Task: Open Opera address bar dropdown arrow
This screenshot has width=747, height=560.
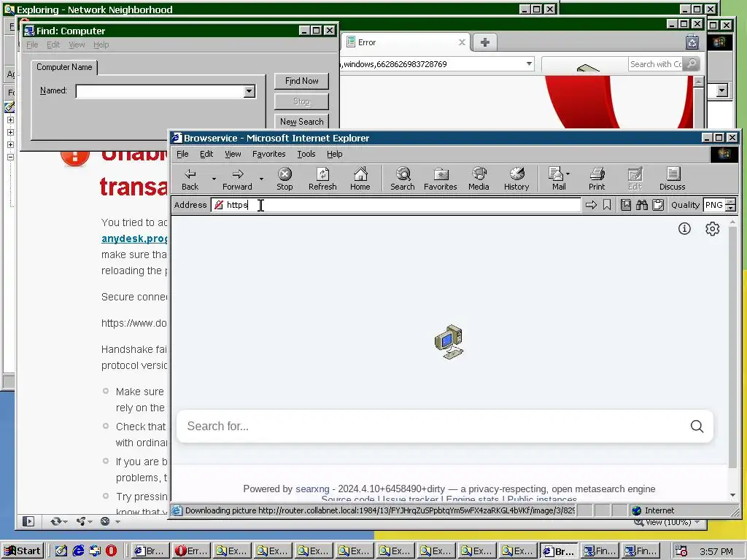Action: click(x=529, y=64)
